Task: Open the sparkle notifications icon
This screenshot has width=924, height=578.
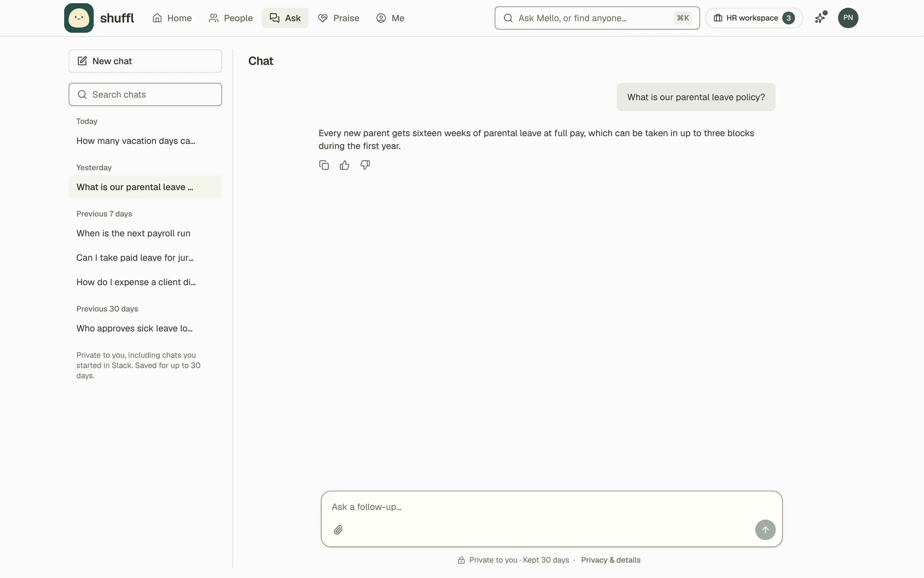Action: click(820, 18)
